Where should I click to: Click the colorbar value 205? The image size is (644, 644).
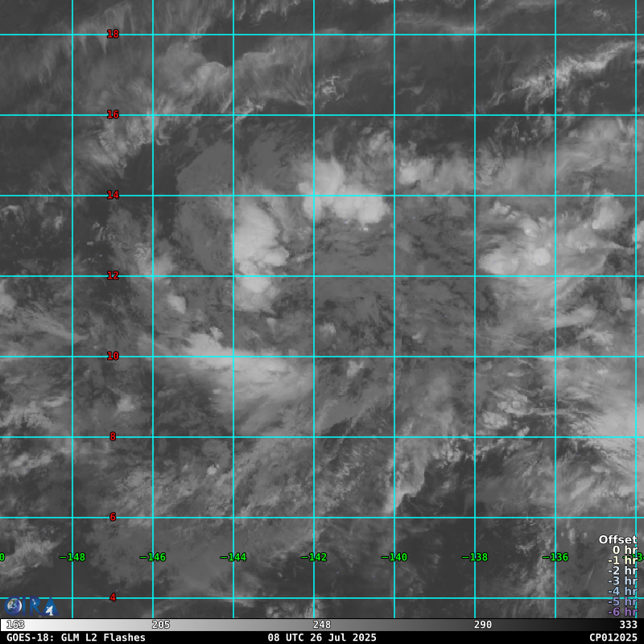[x=160, y=625]
